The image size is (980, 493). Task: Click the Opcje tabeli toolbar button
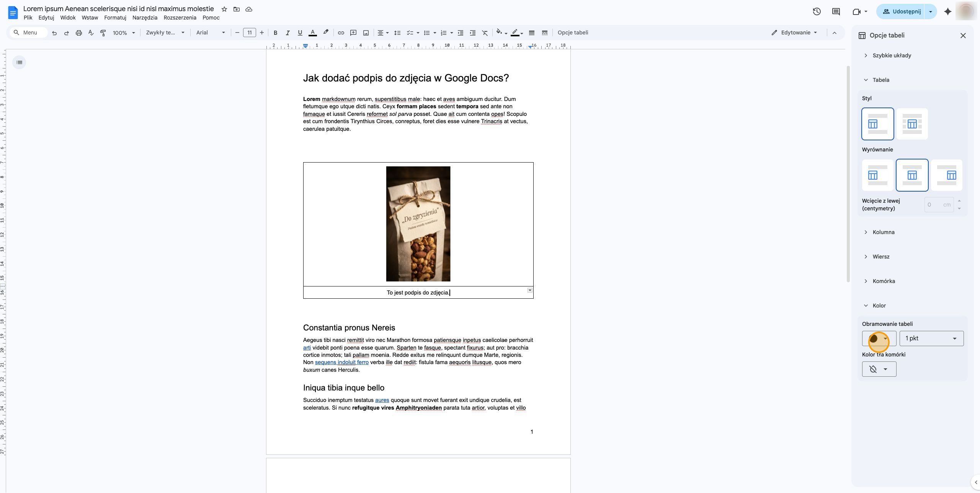click(x=573, y=33)
